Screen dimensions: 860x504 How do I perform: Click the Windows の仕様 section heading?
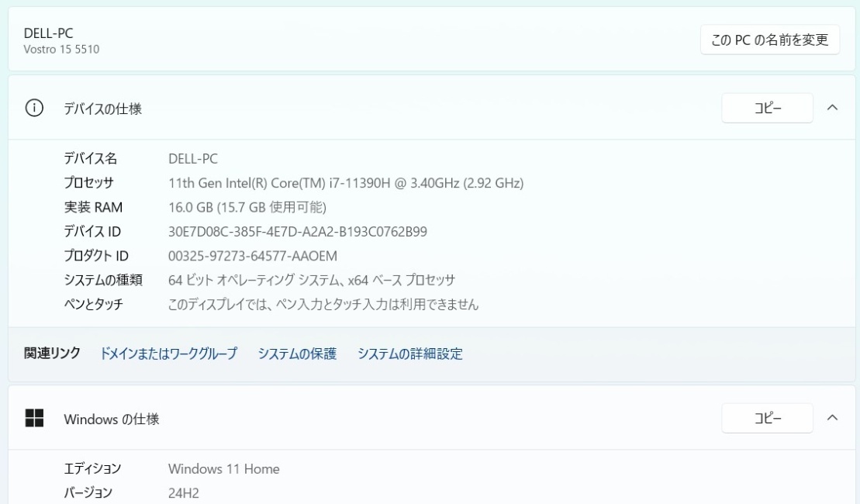click(x=112, y=419)
